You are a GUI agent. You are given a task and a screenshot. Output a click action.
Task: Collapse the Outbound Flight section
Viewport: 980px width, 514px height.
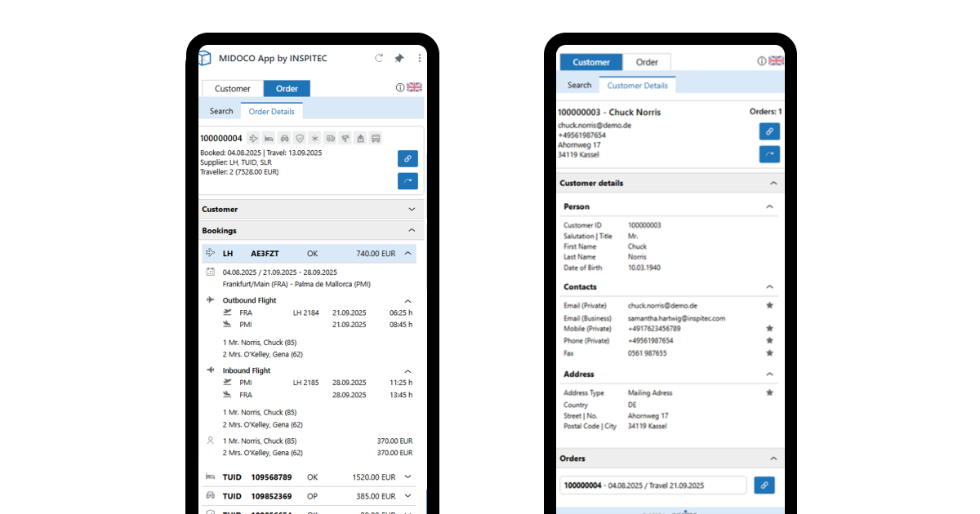pos(408,301)
